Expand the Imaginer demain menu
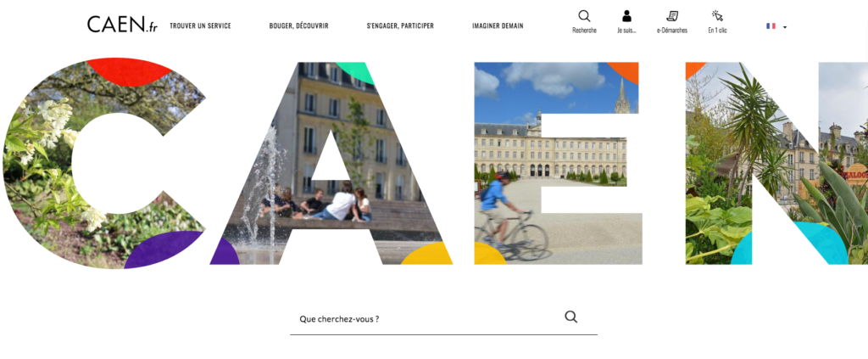This screenshot has width=868, height=359. coord(498,26)
